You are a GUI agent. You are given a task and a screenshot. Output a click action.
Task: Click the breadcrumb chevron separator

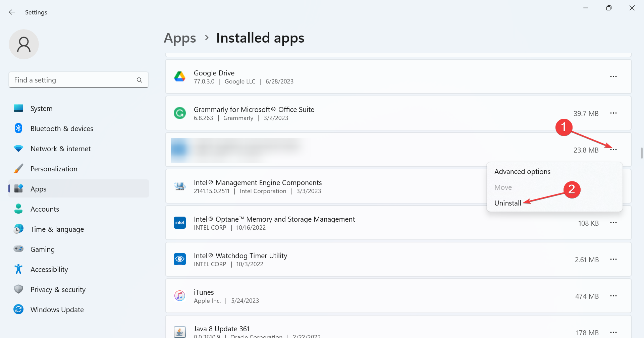[x=207, y=38]
